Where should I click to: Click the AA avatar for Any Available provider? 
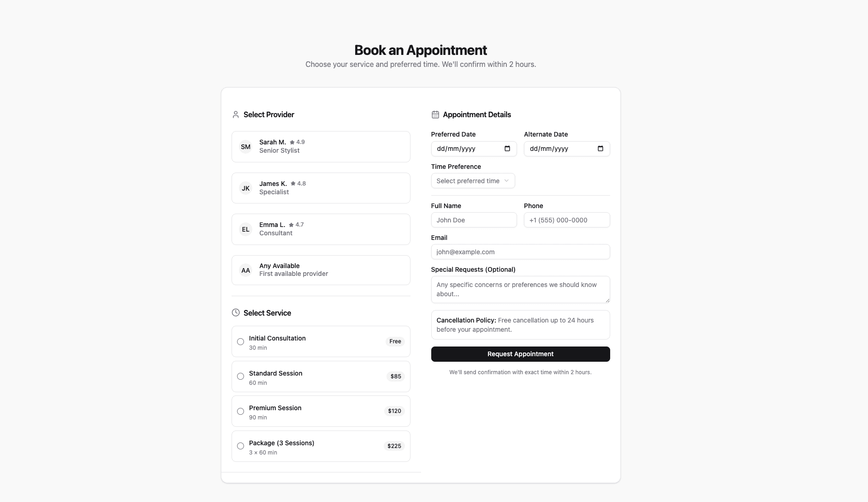point(246,270)
